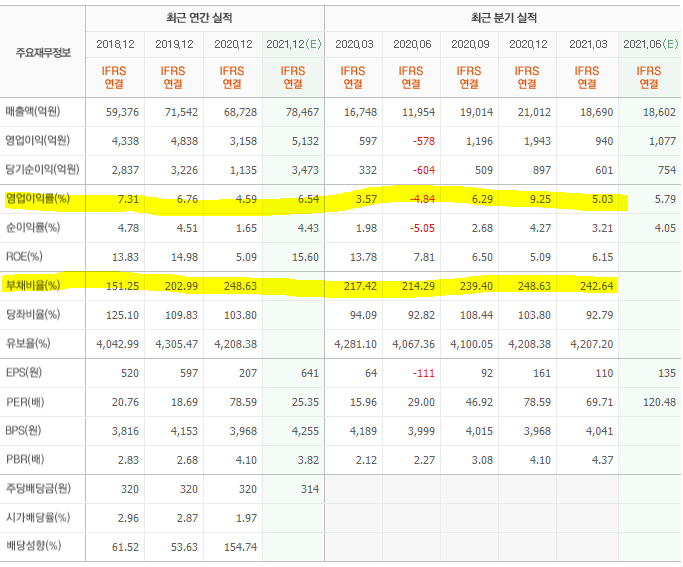Select the 매출액(억원) row label
This screenshot has height=567, width=683.
(x=33, y=111)
